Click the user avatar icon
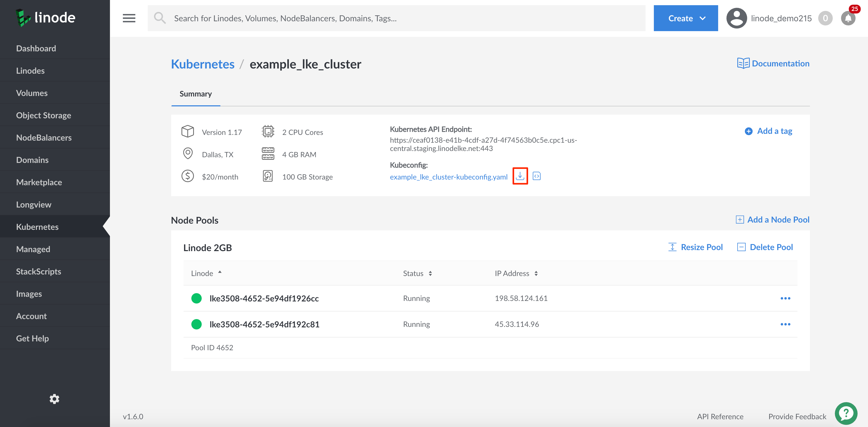This screenshot has height=427, width=868. tap(736, 18)
